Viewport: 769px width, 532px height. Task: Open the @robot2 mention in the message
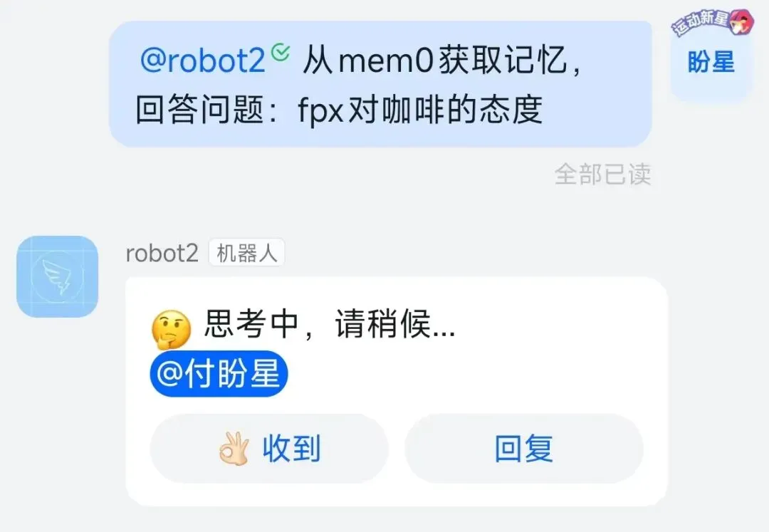[202, 61]
